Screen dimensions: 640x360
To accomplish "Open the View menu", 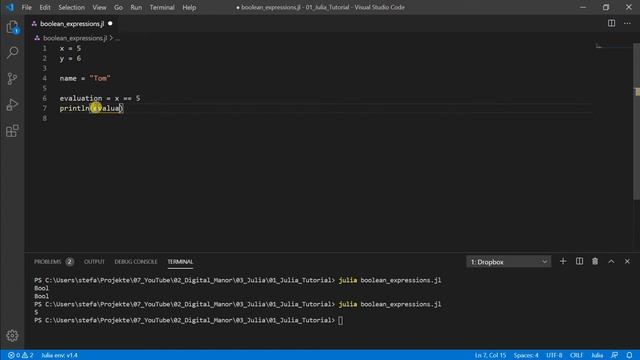I will click(99, 7).
